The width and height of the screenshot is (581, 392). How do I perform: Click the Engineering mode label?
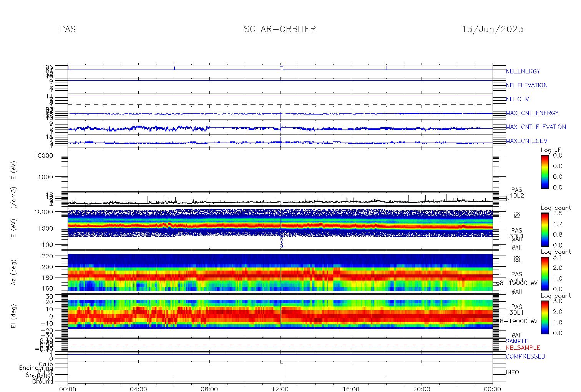pos(37,368)
